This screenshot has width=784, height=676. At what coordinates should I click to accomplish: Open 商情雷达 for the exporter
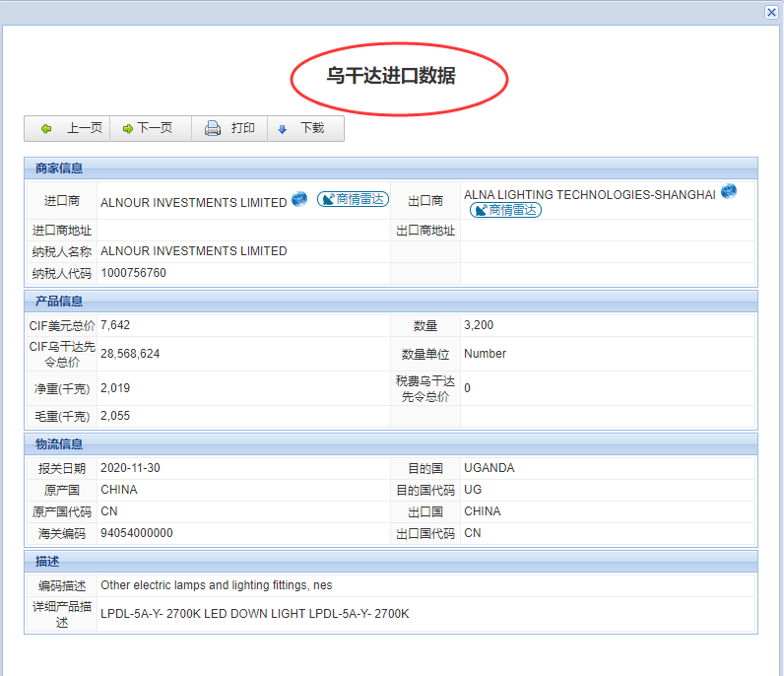(505, 210)
